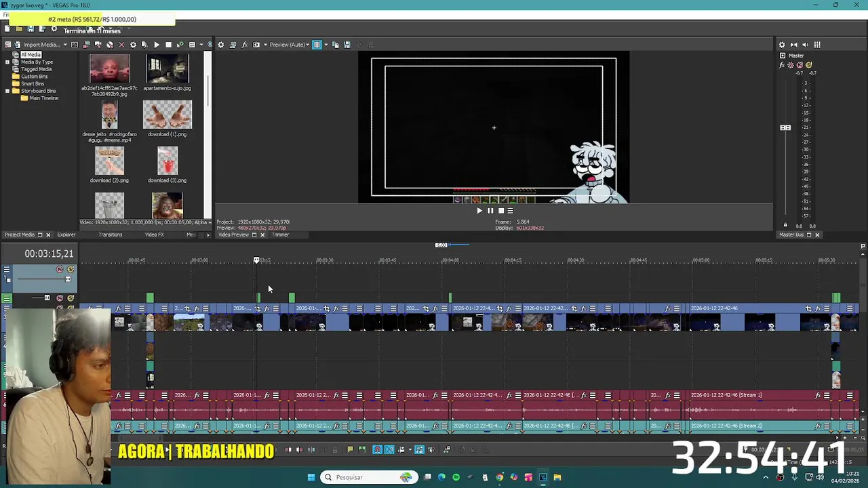This screenshot has height=488, width=868.
Task: Select Tagged Media bin
Action: click(36, 69)
